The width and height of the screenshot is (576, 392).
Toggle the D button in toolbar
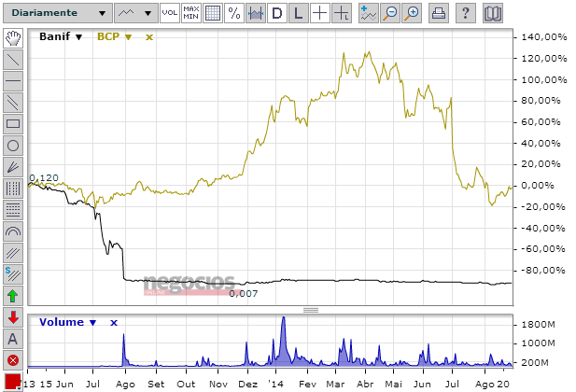coord(277,13)
